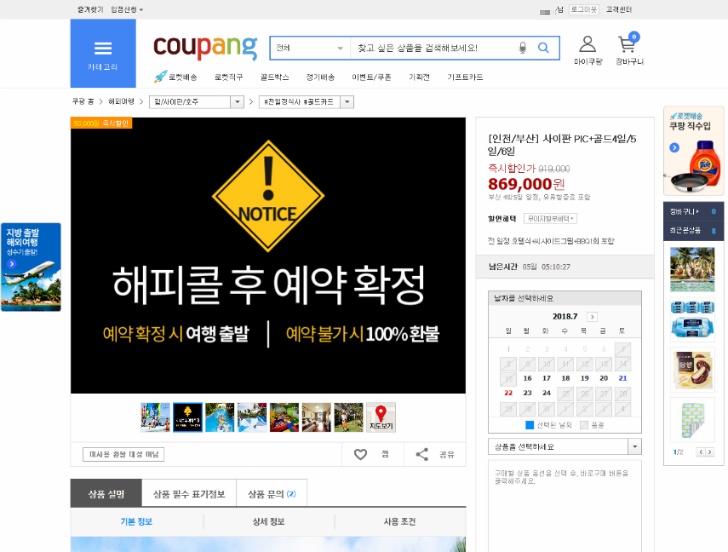Go to previous page of recently viewed

pos(701,452)
